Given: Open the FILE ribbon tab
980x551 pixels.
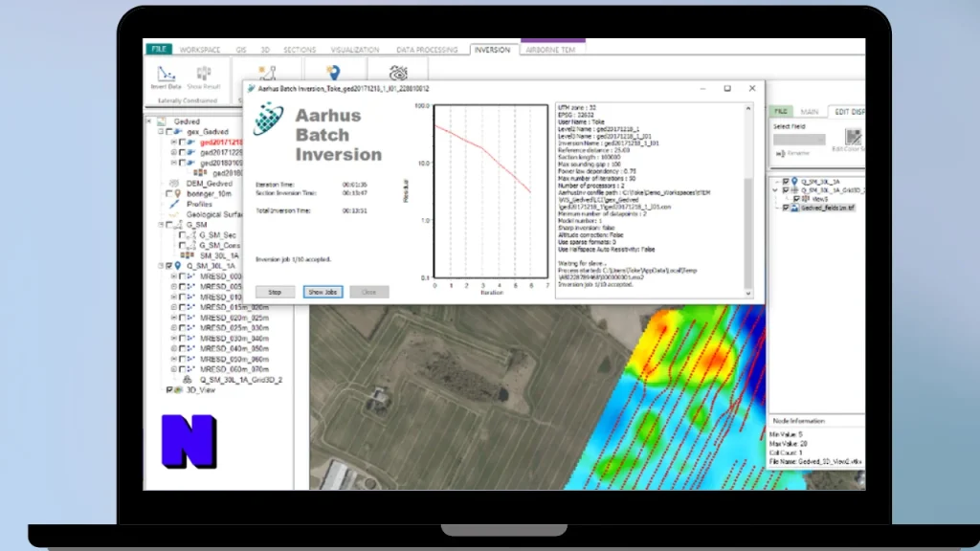Looking at the screenshot, I should click(159, 49).
